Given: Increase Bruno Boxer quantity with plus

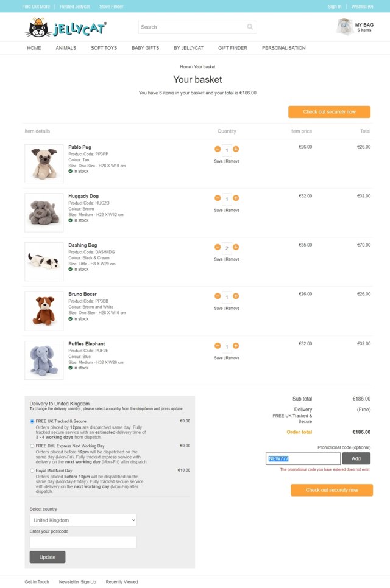Looking at the screenshot, I should [236, 296].
